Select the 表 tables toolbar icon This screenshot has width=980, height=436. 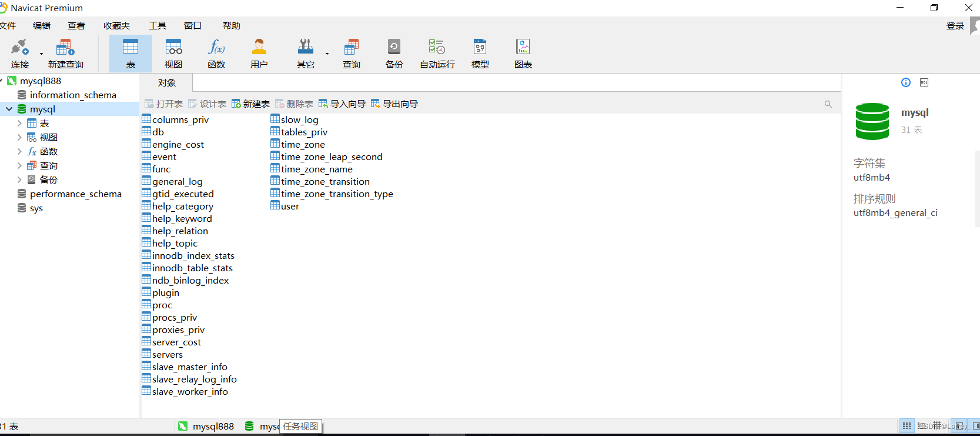(x=131, y=54)
